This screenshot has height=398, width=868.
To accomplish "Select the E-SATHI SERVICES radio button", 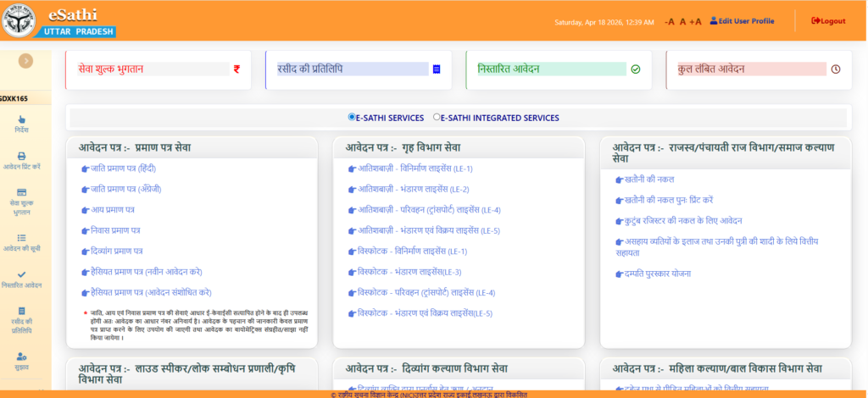I will (x=352, y=118).
